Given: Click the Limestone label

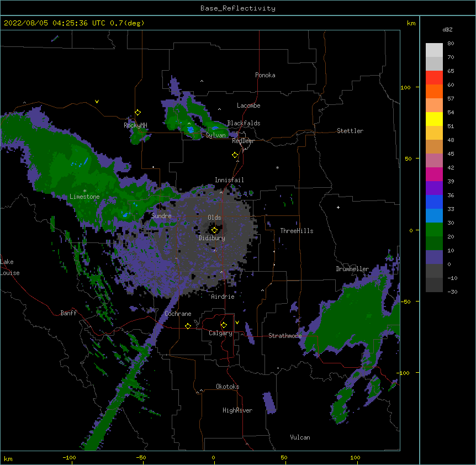Looking at the screenshot, I should click(x=84, y=197).
